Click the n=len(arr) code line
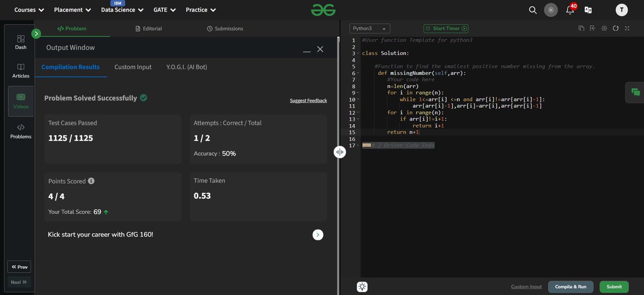Image resolution: width=644 pixels, height=295 pixels. coord(402,86)
